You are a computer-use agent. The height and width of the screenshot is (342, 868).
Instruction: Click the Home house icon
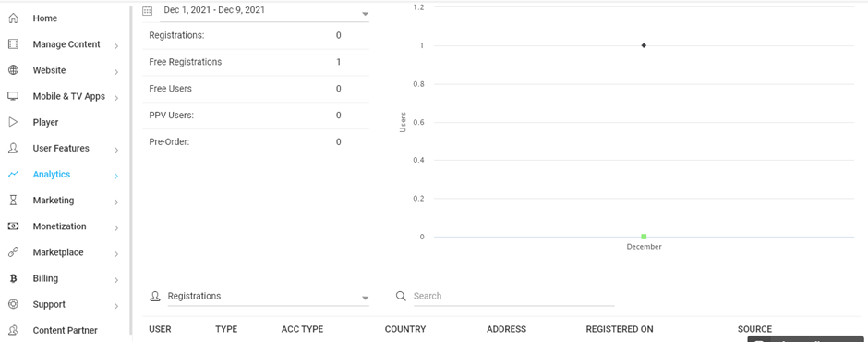click(13, 18)
